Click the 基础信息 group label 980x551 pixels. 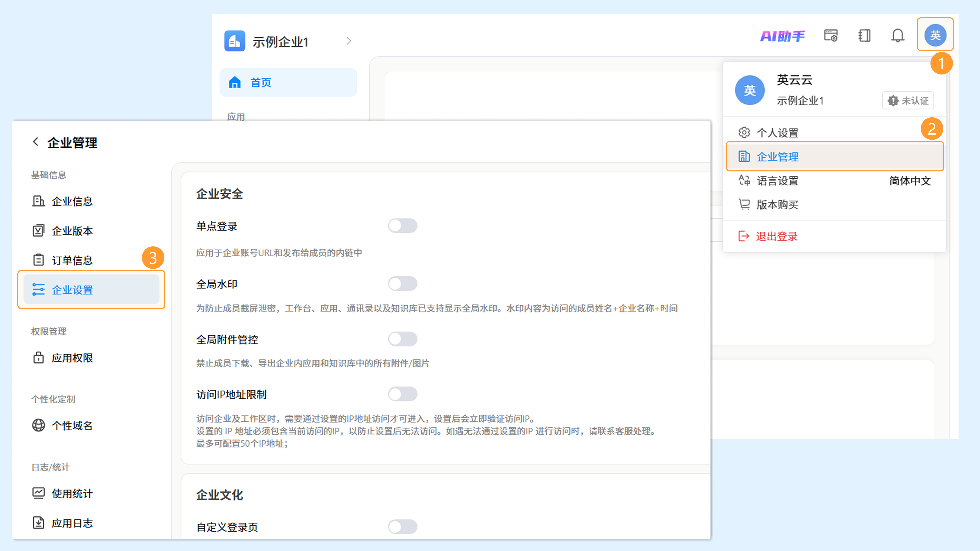pos(49,175)
